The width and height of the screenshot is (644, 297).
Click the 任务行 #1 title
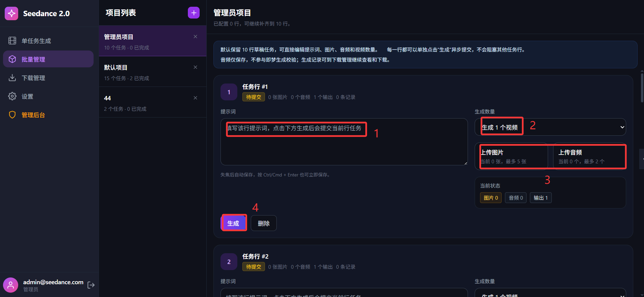click(x=255, y=87)
